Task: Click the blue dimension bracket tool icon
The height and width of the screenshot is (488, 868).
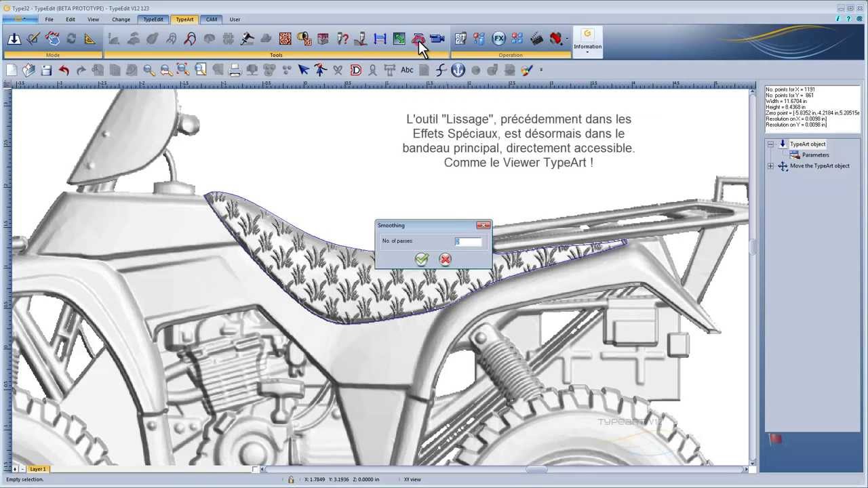Action: tap(380, 39)
